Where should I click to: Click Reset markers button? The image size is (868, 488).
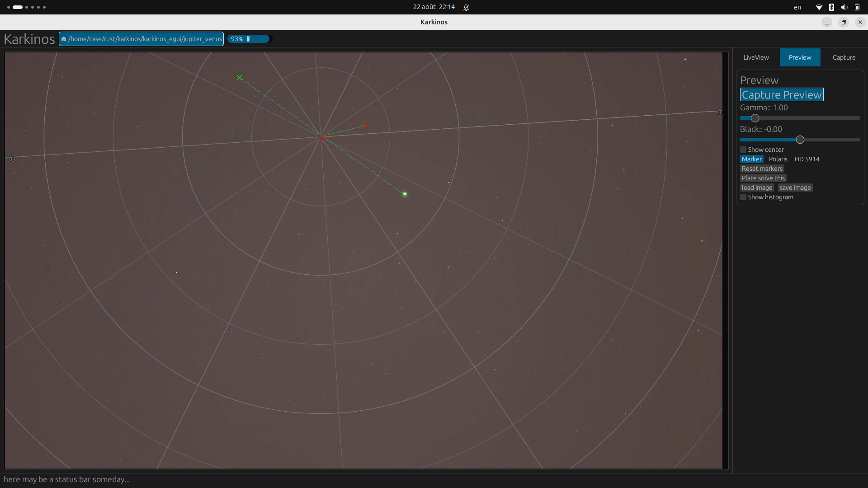click(x=762, y=169)
